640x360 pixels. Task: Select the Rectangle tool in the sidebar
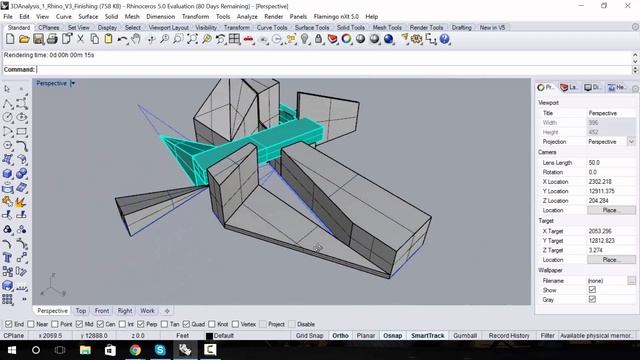coord(22,131)
